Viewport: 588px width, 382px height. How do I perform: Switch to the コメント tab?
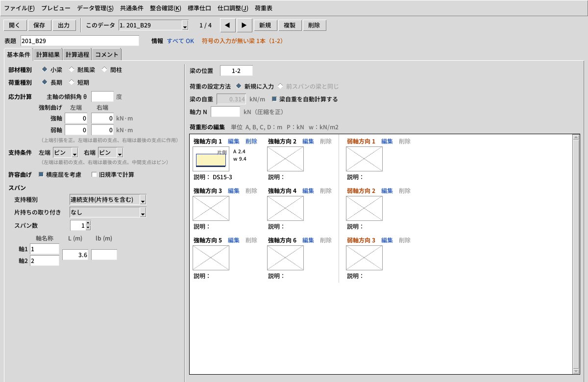pos(107,55)
